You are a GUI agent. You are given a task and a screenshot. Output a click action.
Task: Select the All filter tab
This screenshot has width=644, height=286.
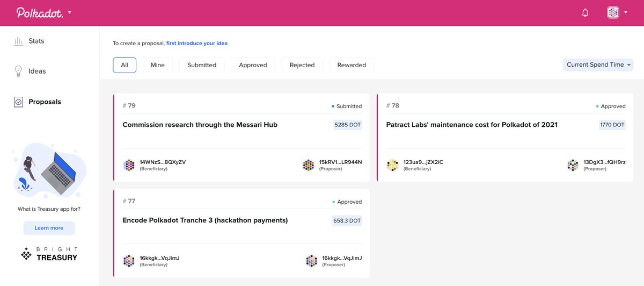[x=125, y=65]
